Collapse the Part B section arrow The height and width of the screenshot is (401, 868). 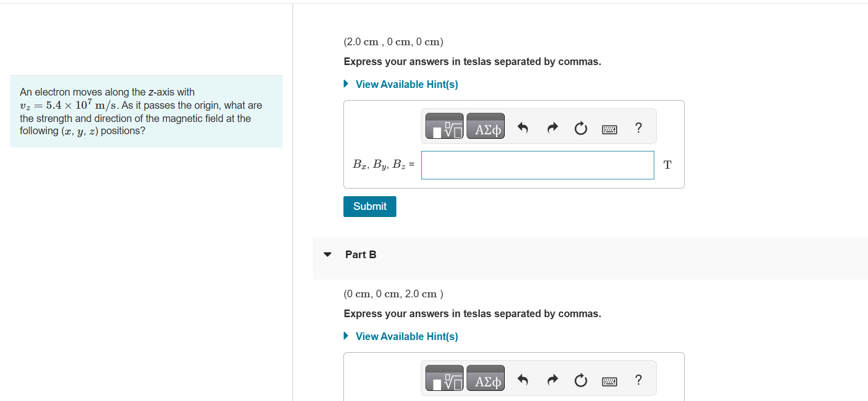(328, 255)
